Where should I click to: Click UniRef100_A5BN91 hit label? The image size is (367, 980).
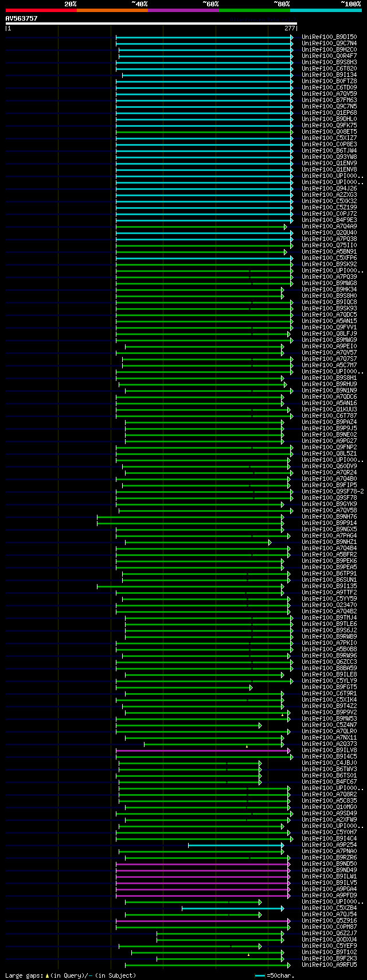tap(329, 252)
